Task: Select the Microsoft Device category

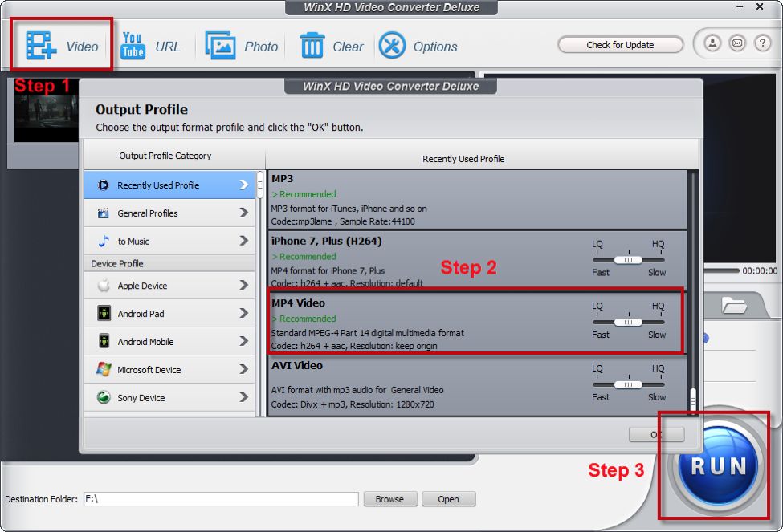Action: [x=169, y=369]
